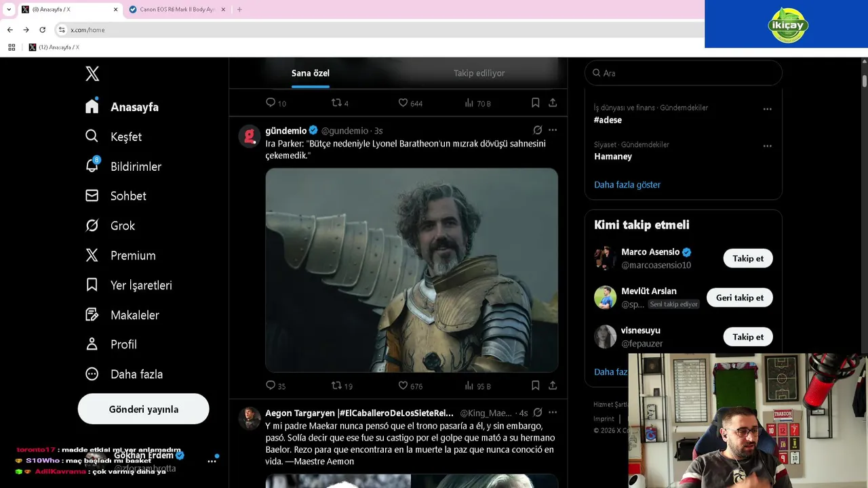Screen dimensions: 868x488
Task: Share the gündemio post
Action: 553,386
